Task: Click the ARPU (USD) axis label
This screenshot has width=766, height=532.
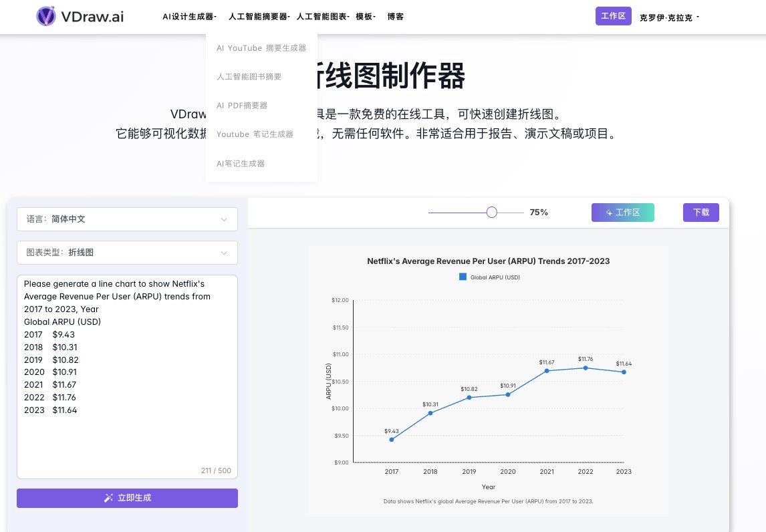Action: [328, 381]
